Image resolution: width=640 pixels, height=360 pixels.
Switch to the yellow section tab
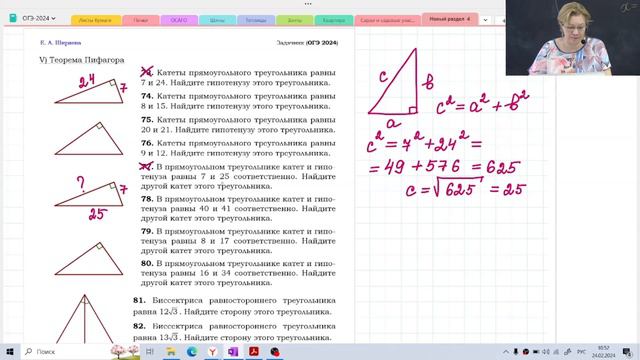click(x=96, y=20)
